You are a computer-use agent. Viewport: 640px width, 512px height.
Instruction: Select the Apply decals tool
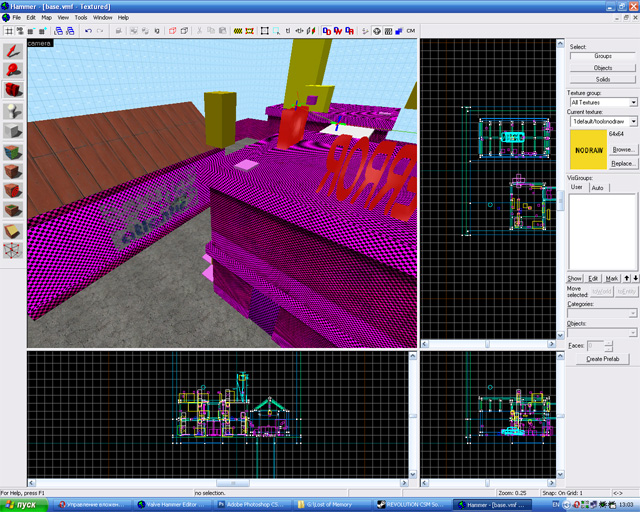13,191
